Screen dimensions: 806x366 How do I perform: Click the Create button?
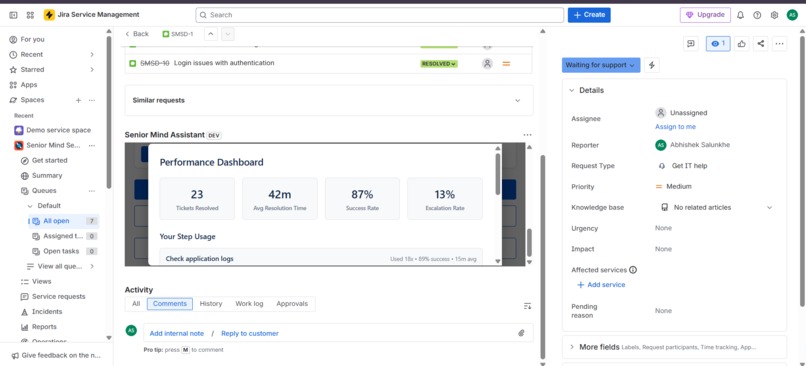[589, 15]
